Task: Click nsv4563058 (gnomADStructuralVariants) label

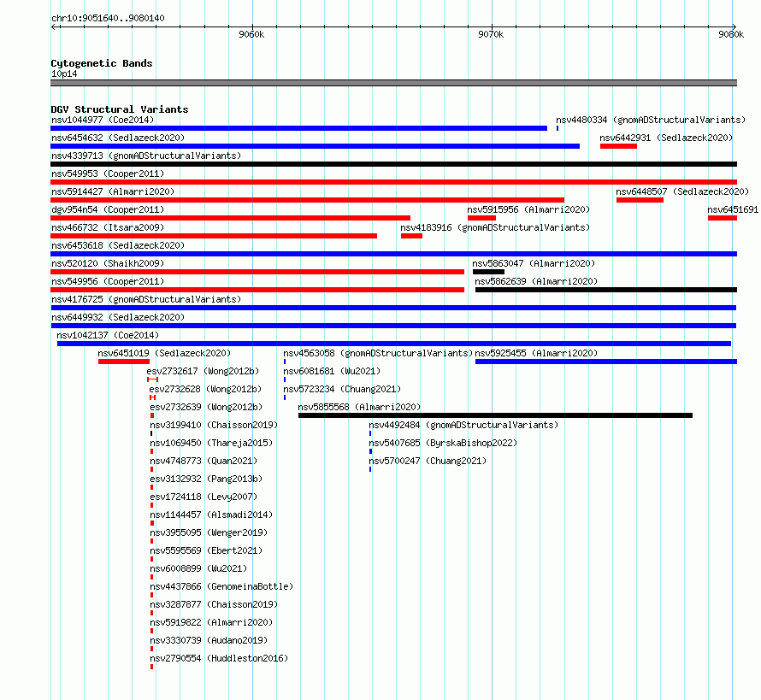Action: pos(378,353)
